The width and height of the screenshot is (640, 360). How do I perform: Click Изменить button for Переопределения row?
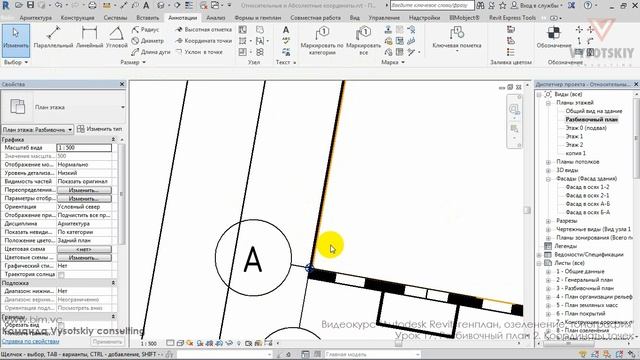coord(84,190)
